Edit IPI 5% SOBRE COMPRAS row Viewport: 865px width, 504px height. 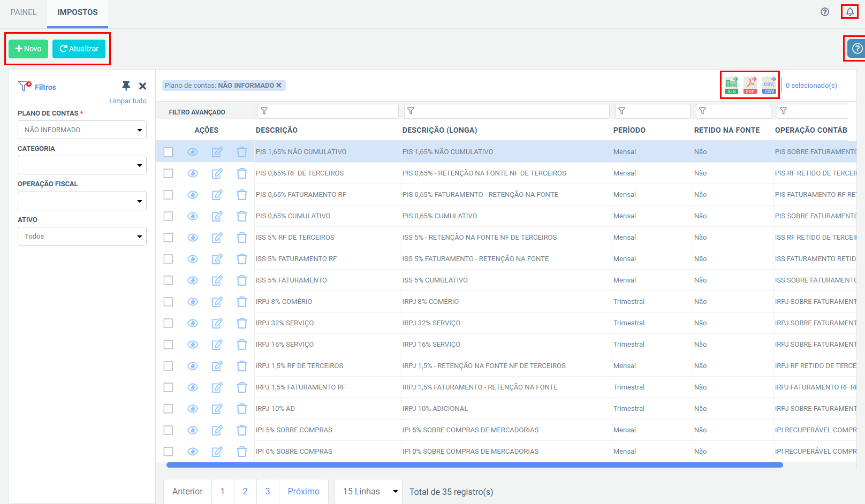point(217,430)
